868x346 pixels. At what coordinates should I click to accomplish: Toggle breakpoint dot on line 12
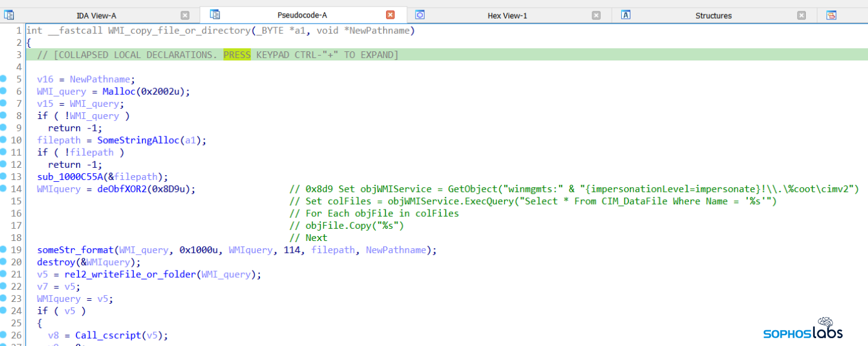4,164
